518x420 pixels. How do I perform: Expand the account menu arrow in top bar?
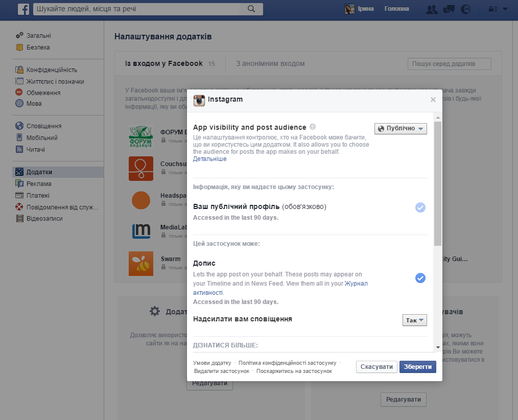pyautogui.click(x=505, y=9)
